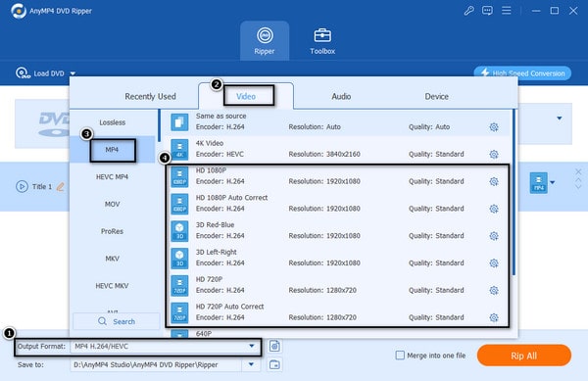Select the Ripper disc icon
Screen dimensions: 588x381
tap(265, 35)
